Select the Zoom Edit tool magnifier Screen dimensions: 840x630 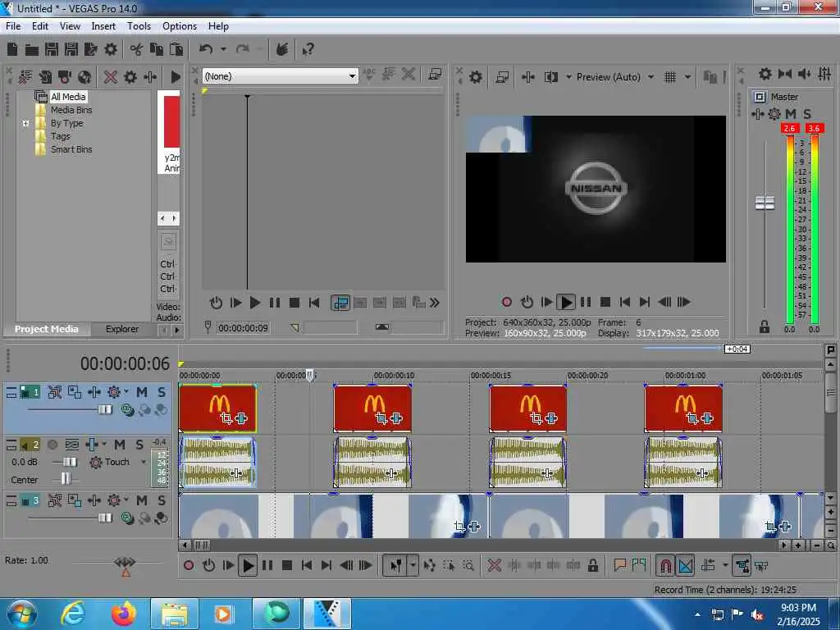(x=468, y=565)
